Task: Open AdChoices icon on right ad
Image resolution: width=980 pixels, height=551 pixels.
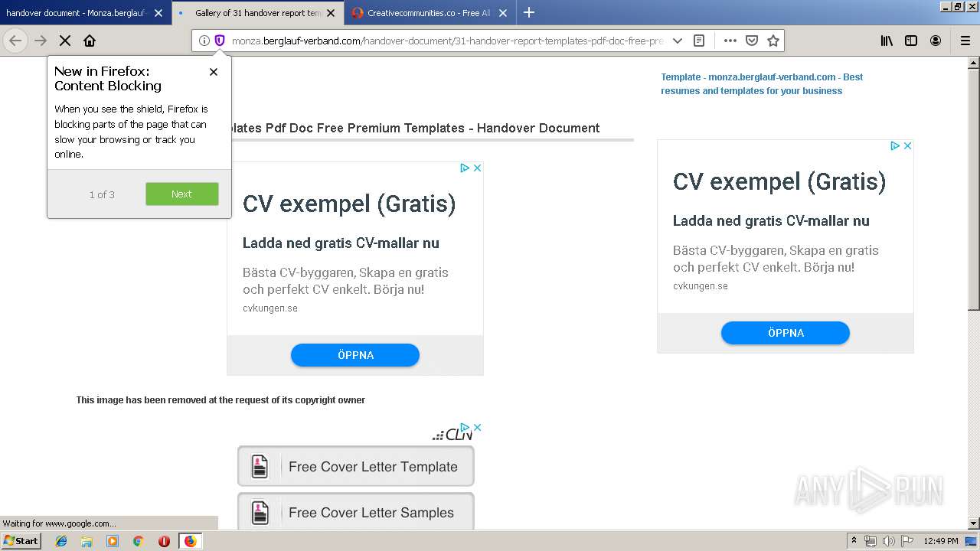Action: (x=895, y=146)
